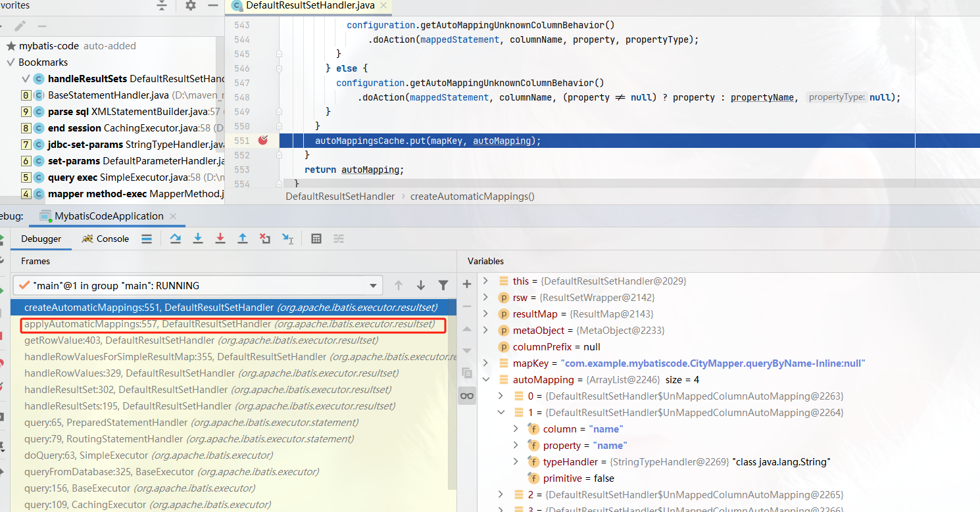Click the Step Over debugger icon
This screenshot has width=980, height=512.
click(x=176, y=239)
